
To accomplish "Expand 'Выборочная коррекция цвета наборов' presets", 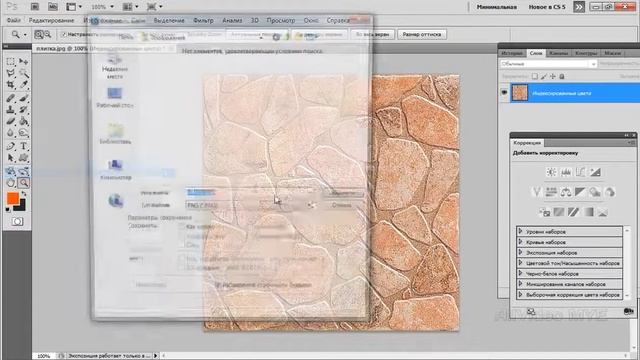I will [x=520, y=294].
